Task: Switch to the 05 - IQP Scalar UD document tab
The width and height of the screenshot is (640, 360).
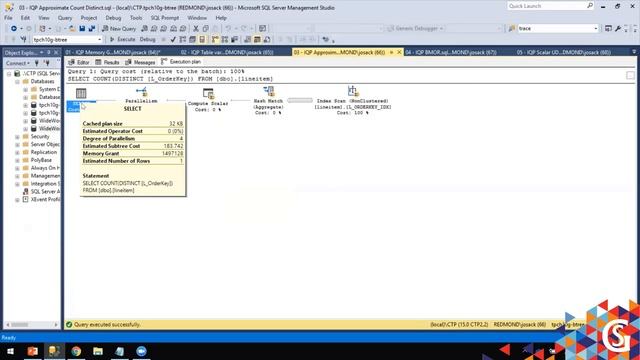Action: pos(563,52)
